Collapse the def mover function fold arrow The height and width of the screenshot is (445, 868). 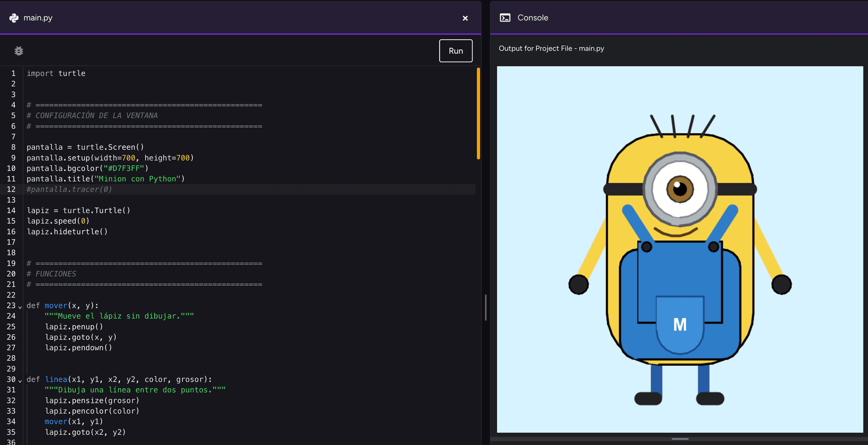[x=20, y=307]
